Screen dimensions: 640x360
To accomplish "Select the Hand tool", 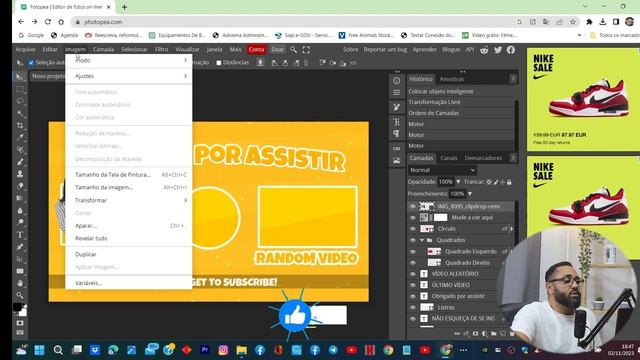I will [x=20, y=283].
